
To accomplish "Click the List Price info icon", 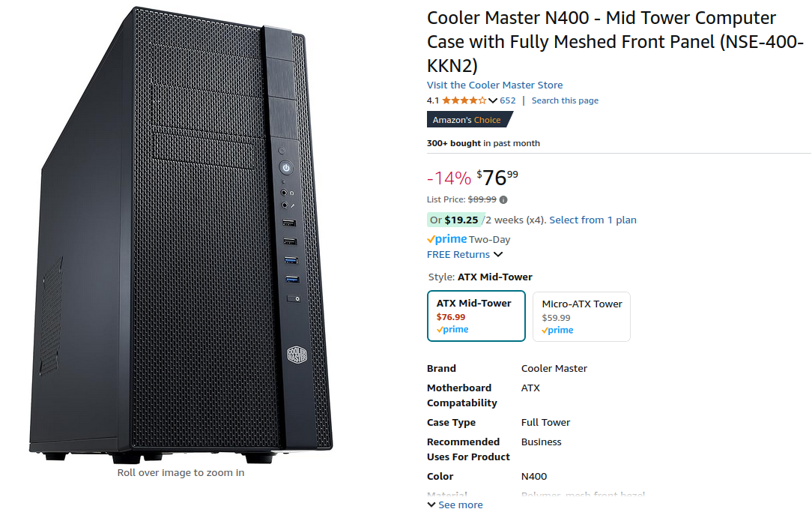I will tap(503, 199).
